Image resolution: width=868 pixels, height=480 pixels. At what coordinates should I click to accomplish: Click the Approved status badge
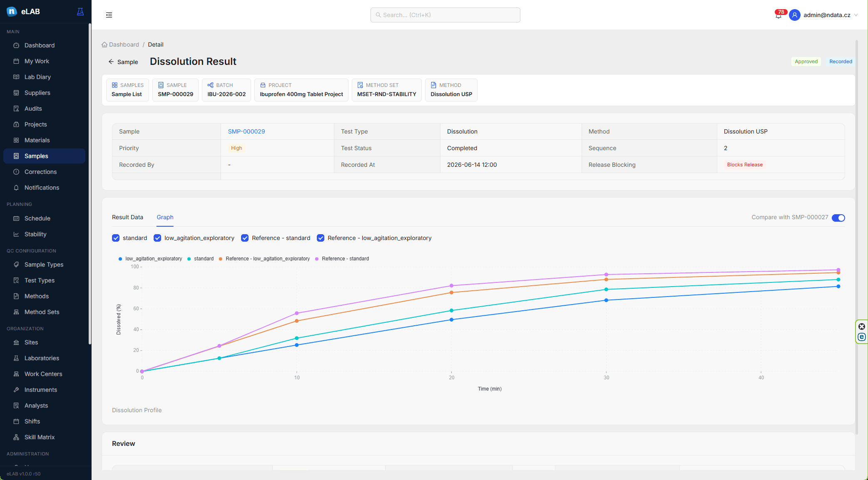click(806, 62)
